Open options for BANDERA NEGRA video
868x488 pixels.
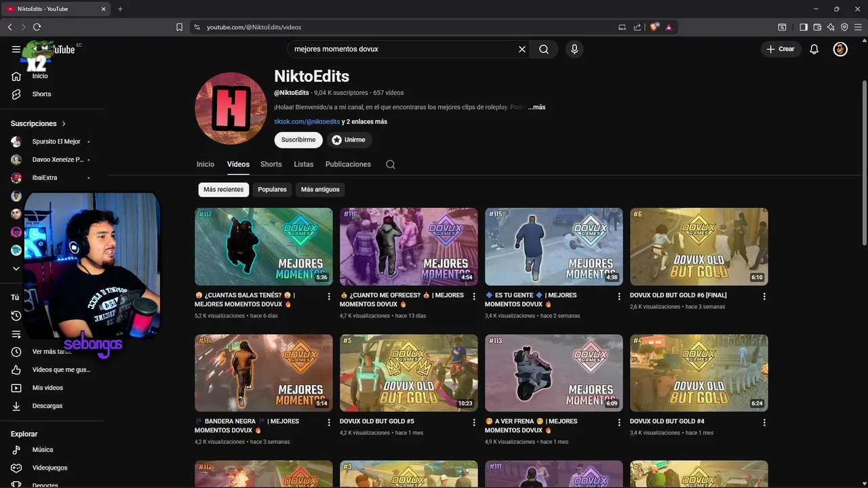pyautogui.click(x=329, y=422)
